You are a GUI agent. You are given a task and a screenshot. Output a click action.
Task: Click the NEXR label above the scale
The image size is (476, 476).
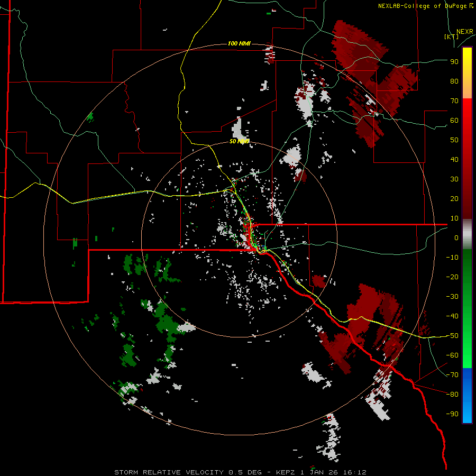(x=464, y=32)
